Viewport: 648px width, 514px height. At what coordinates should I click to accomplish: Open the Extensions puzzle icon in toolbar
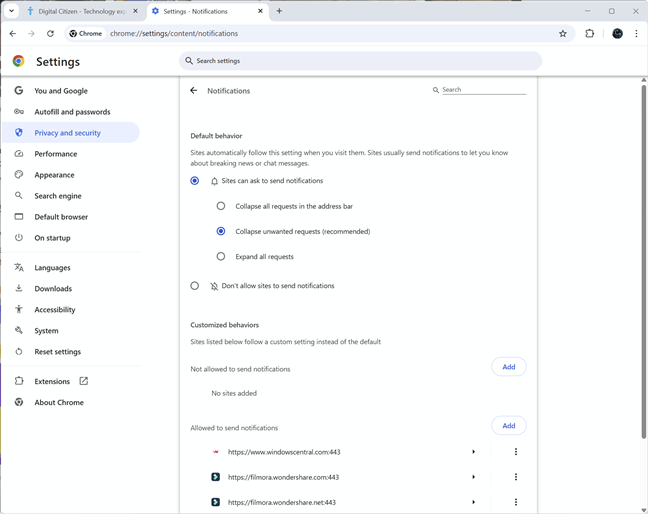click(590, 34)
